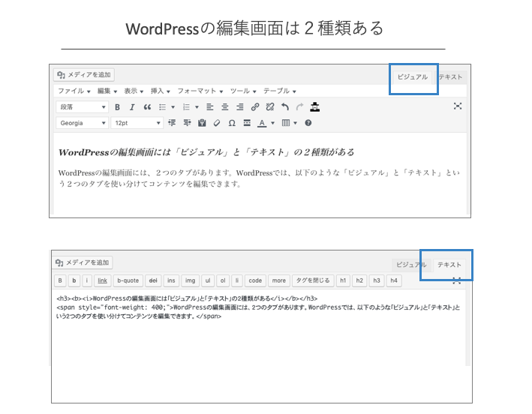Click the ins quicktag button
Screen dimensions: 532x414
point(171,280)
